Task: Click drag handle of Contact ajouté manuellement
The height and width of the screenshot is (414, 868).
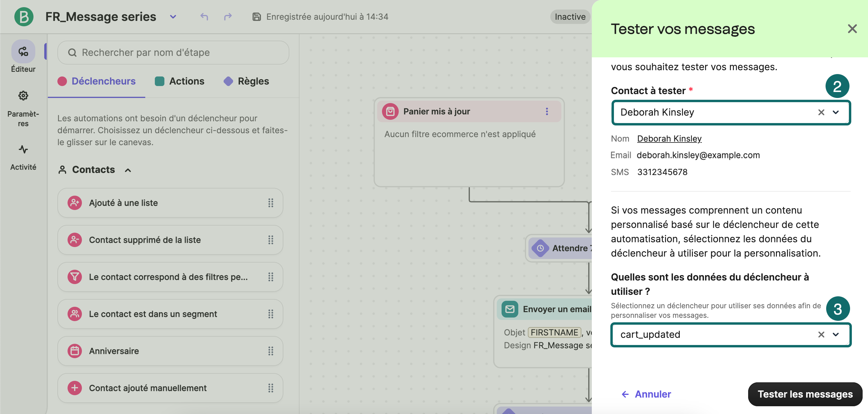Action: pyautogui.click(x=271, y=388)
